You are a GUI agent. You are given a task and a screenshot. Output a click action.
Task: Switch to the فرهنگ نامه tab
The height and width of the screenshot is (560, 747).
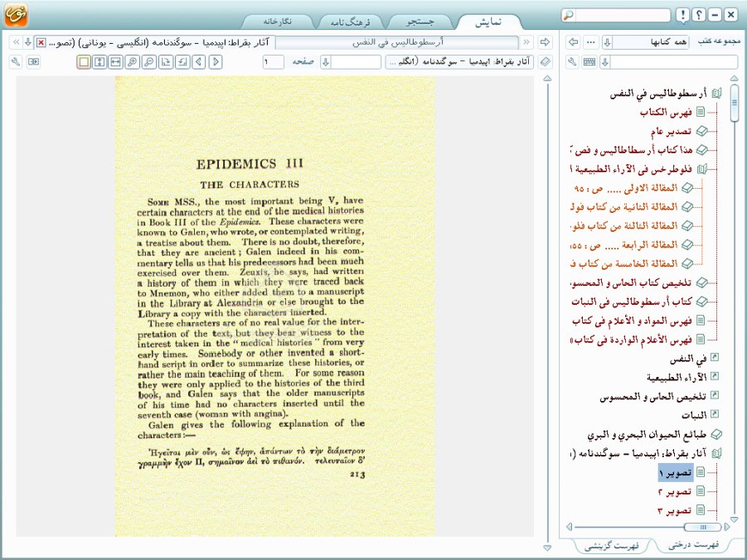(350, 22)
